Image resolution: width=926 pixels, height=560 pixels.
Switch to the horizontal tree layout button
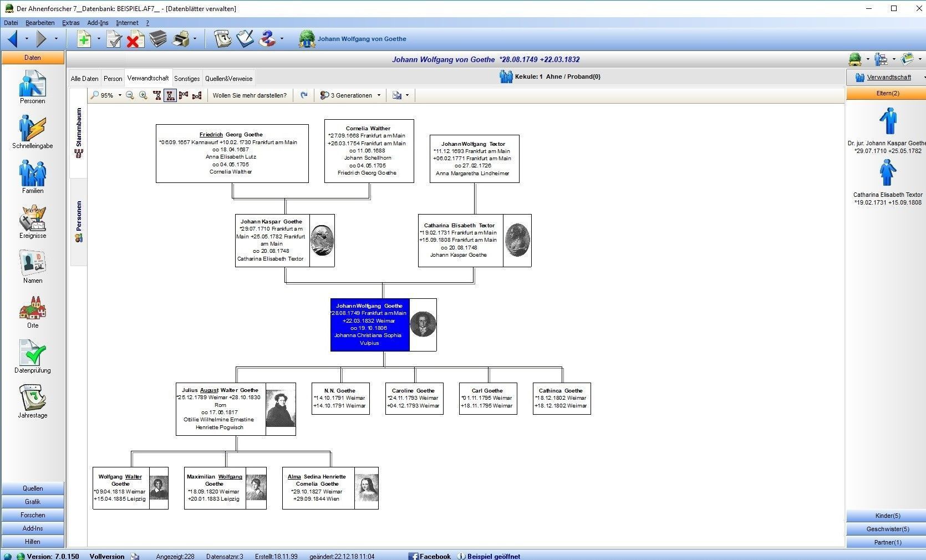184,95
